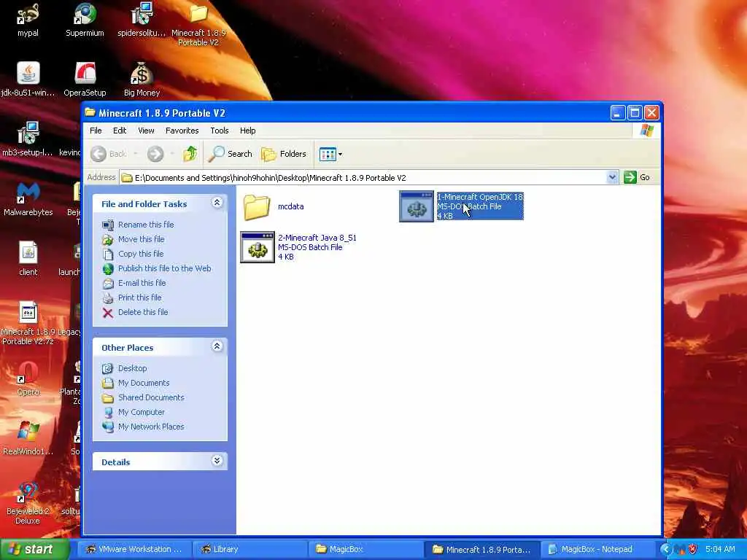The height and width of the screenshot is (560, 747).
Task: Expand the Address bar dropdown
Action: coord(612,178)
